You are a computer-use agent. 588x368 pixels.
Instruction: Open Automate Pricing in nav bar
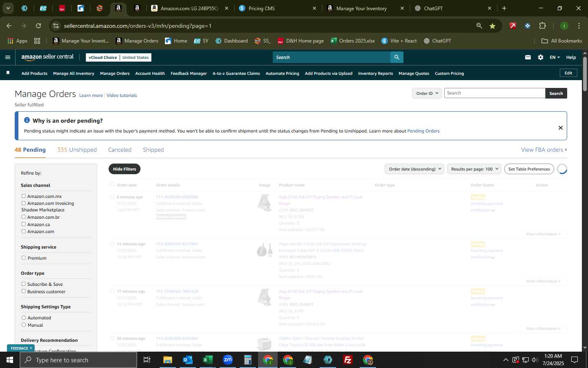coord(282,74)
